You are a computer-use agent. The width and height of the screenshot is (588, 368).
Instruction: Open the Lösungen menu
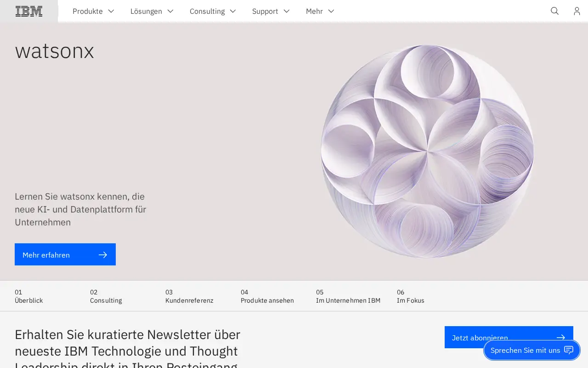pos(152,11)
